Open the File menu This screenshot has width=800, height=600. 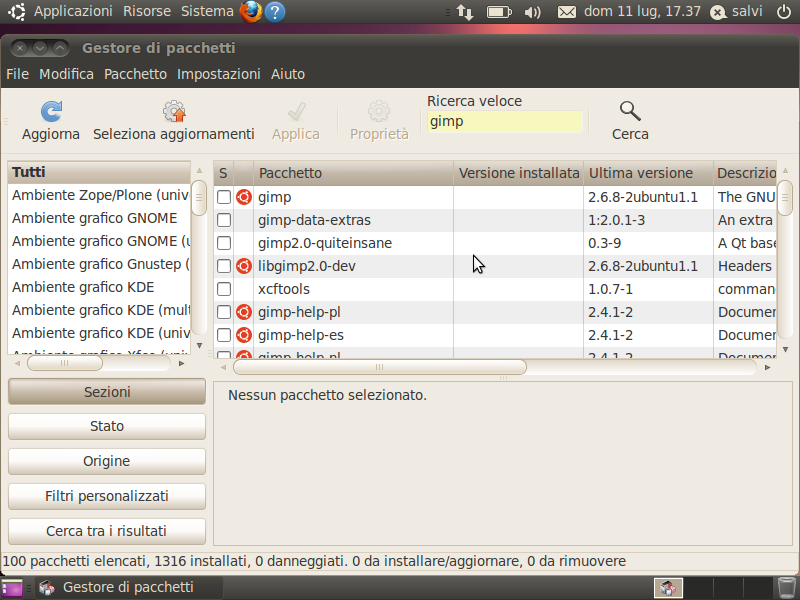[17, 74]
